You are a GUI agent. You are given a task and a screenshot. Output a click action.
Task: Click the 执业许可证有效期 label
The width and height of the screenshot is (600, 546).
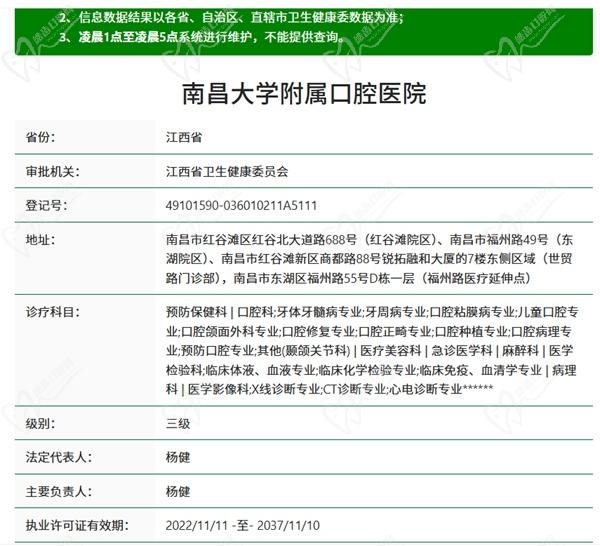(77, 526)
